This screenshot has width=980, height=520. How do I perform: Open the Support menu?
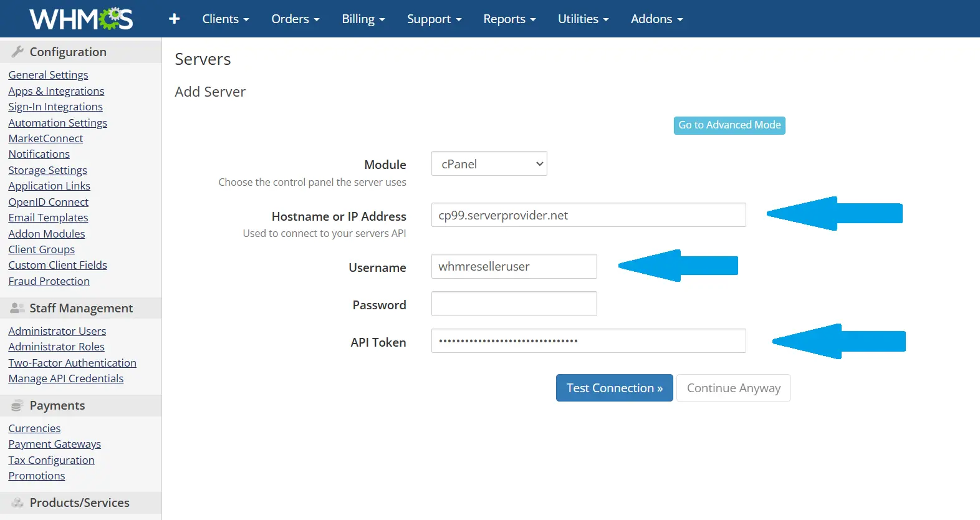click(x=434, y=19)
